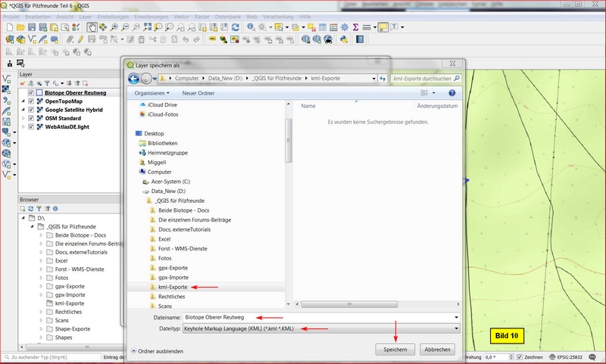The height and width of the screenshot is (364, 606).
Task: Expand Beide Biotope - Docs in Browser
Action: point(41,235)
